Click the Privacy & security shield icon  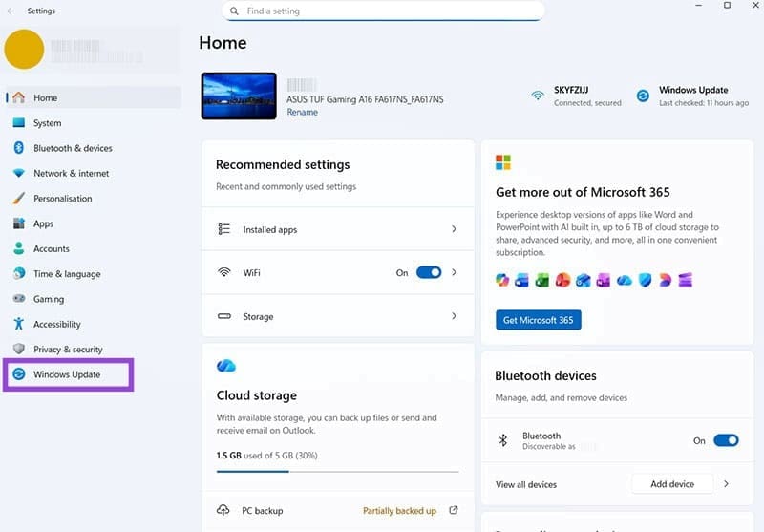(x=18, y=349)
